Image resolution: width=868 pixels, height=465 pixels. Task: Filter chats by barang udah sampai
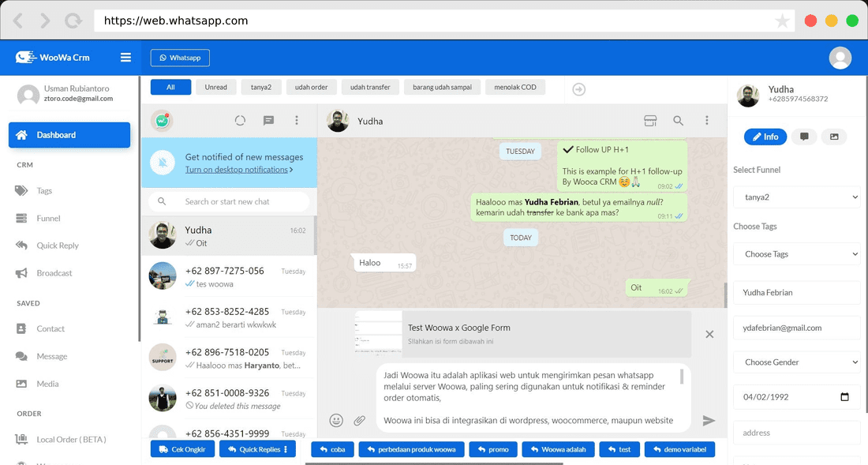coord(443,87)
